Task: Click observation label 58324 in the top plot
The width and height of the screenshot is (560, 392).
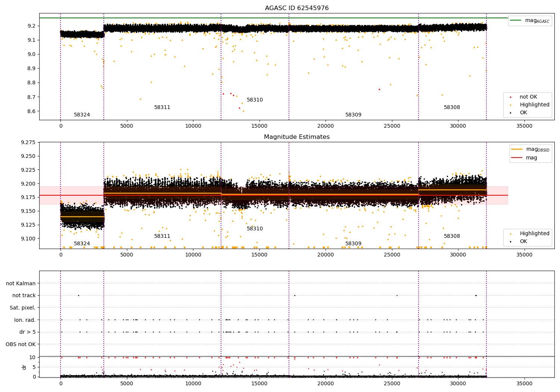Action: pyautogui.click(x=82, y=115)
